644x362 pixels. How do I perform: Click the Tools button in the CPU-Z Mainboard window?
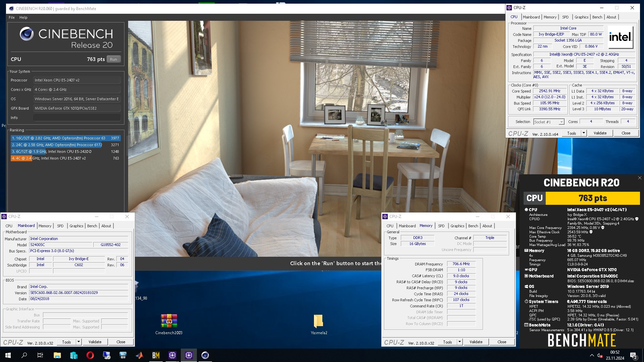66,342
